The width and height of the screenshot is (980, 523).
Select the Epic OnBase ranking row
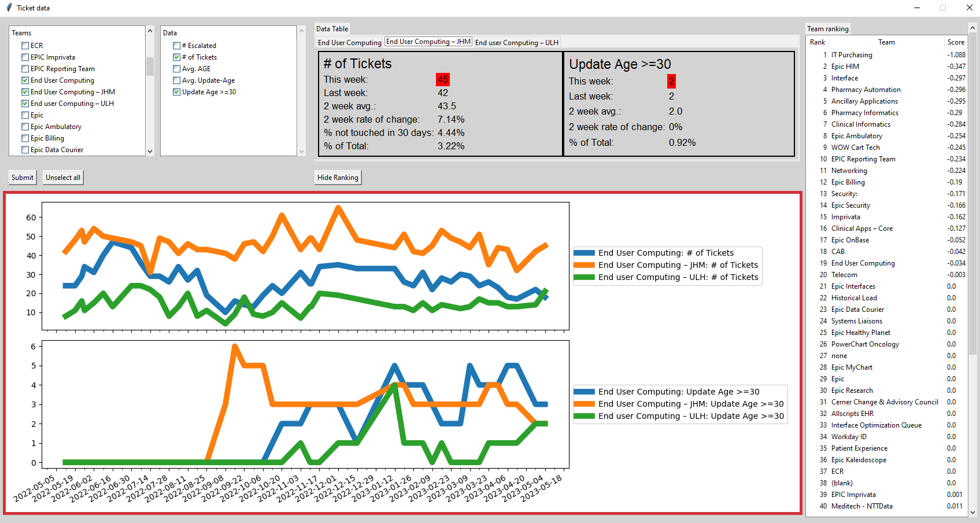point(886,240)
